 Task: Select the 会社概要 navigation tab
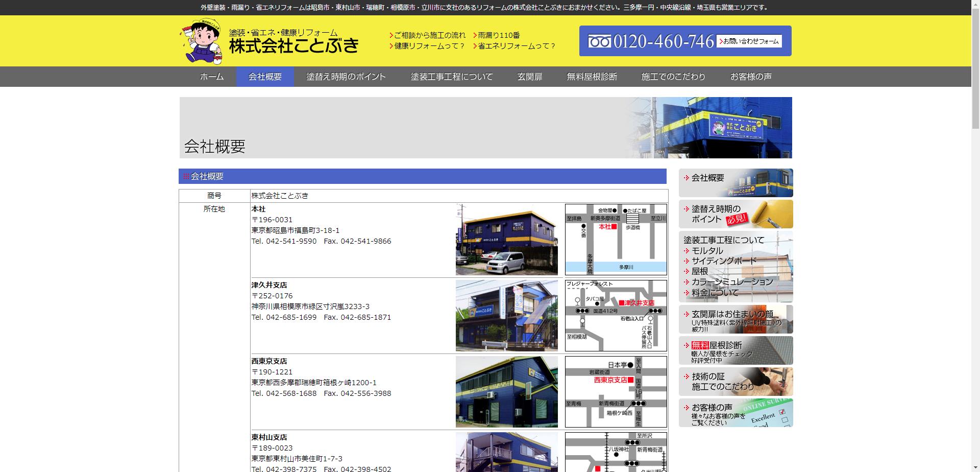pyautogui.click(x=265, y=77)
